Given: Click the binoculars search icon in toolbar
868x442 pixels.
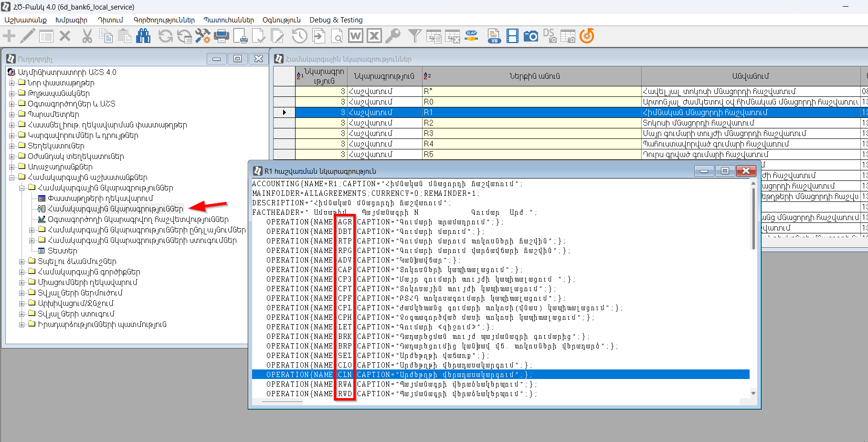Looking at the screenshot, I should pos(143,36).
